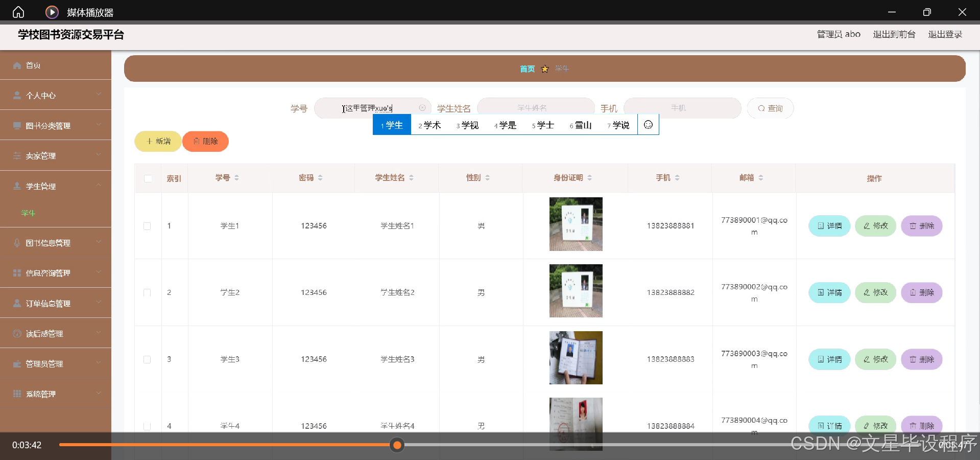Click the yellow 新增 button
980x460 pixels.
(158, 142)
